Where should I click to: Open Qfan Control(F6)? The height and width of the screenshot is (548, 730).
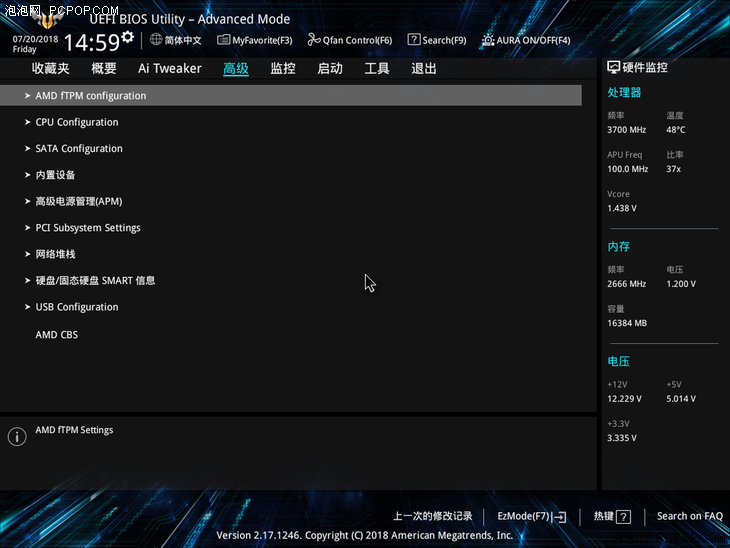coord(357,41)
